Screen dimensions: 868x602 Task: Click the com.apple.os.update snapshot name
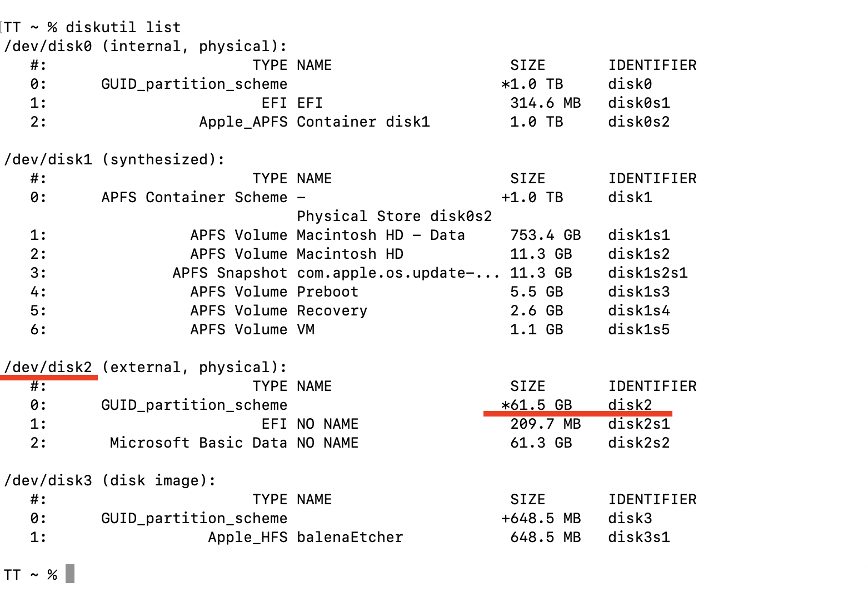[398, 273]
